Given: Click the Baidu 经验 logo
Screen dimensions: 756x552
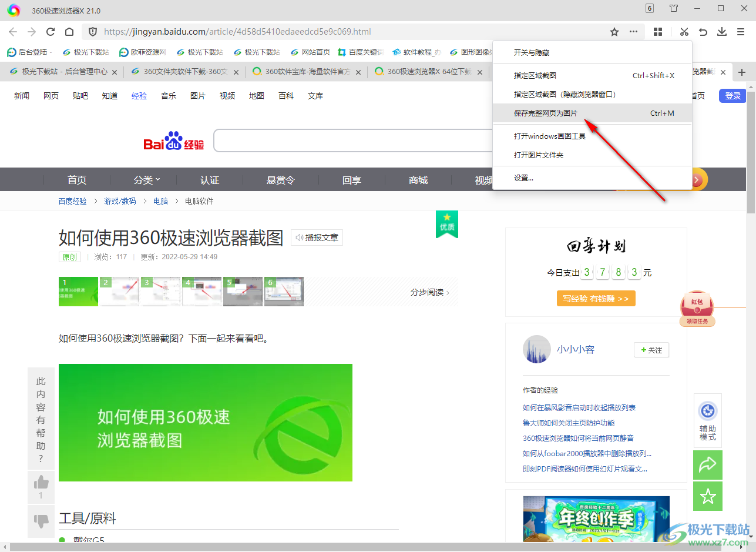Looking at the screenshot, I should coord(174,141).
